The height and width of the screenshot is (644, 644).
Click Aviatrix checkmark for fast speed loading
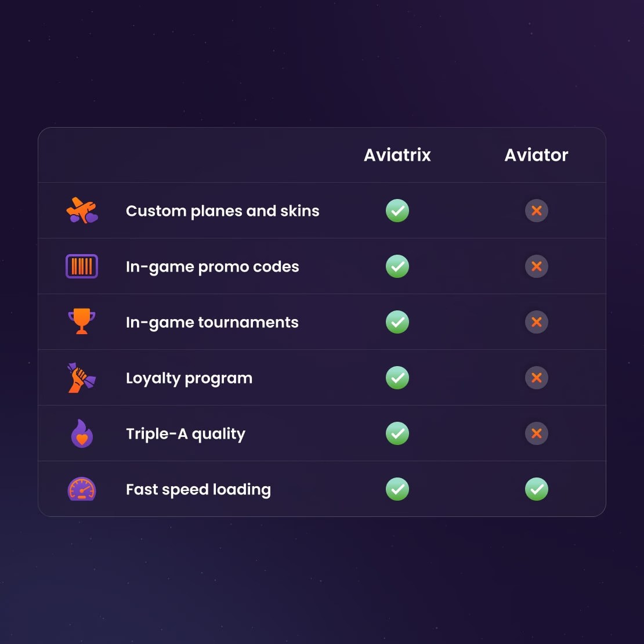pyautogui.click(x=397, y=489)
